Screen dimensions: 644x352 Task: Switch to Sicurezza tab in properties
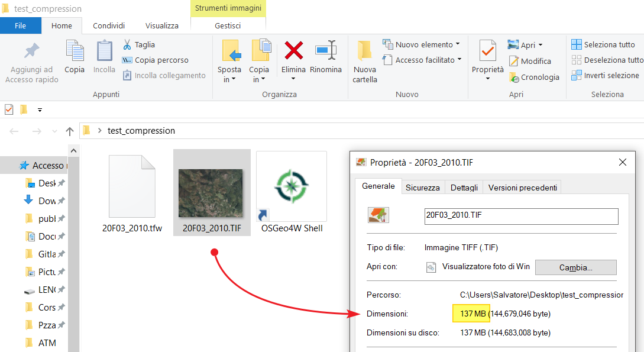422,188
